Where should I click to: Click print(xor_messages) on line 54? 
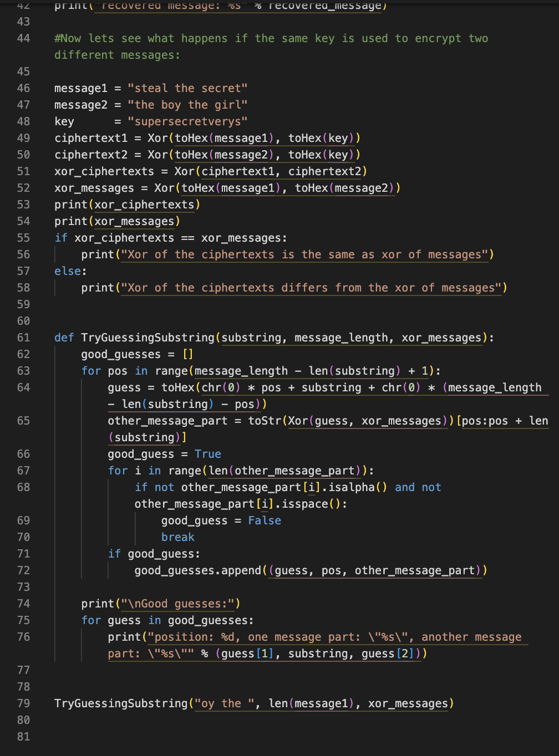117,221
